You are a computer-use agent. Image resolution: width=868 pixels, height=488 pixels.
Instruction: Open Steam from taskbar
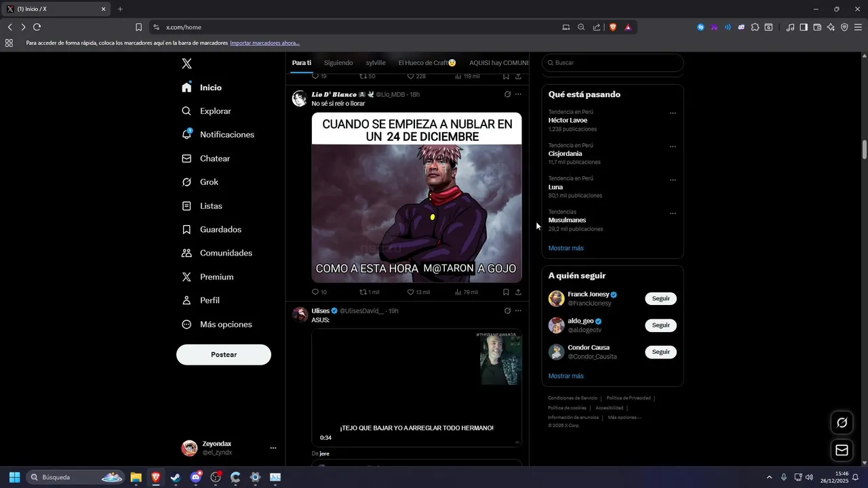coord(176,477)
